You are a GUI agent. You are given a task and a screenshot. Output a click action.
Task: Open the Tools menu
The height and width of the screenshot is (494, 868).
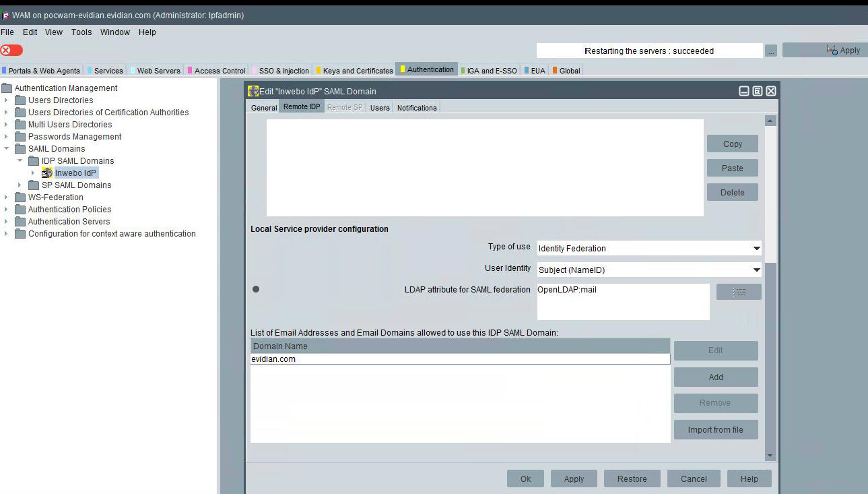point(81,32)
